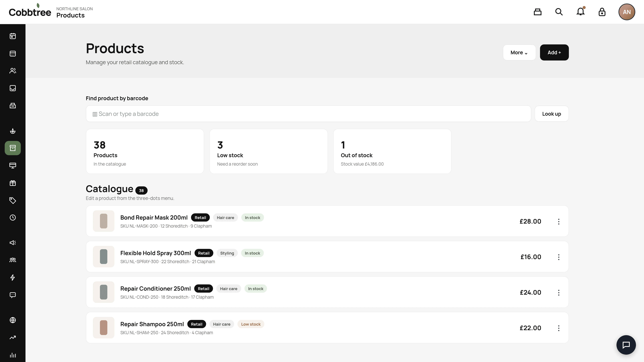Open the clock sidebar icon
Screen dimensions: 644x362
13,218
